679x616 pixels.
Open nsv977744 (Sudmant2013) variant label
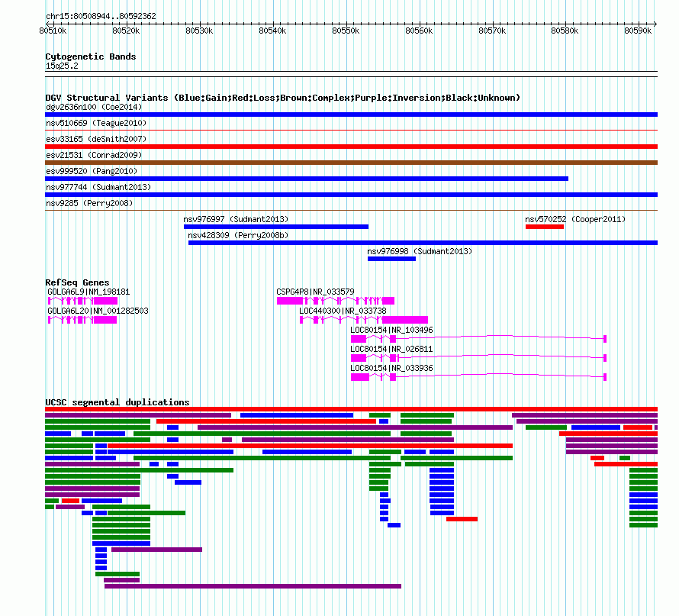[x=98, y=187]
